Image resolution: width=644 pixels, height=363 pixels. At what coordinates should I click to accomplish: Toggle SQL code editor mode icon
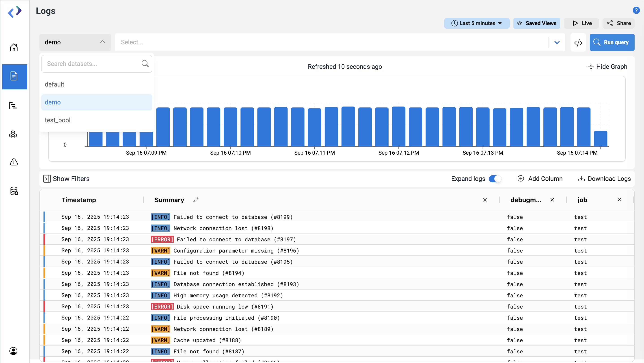pos(578,43)
